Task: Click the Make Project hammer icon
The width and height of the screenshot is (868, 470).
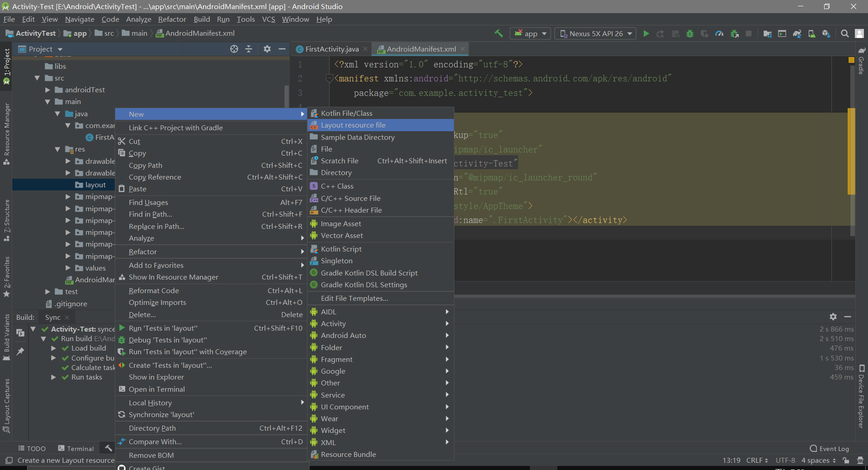Action: pos(499,33)
